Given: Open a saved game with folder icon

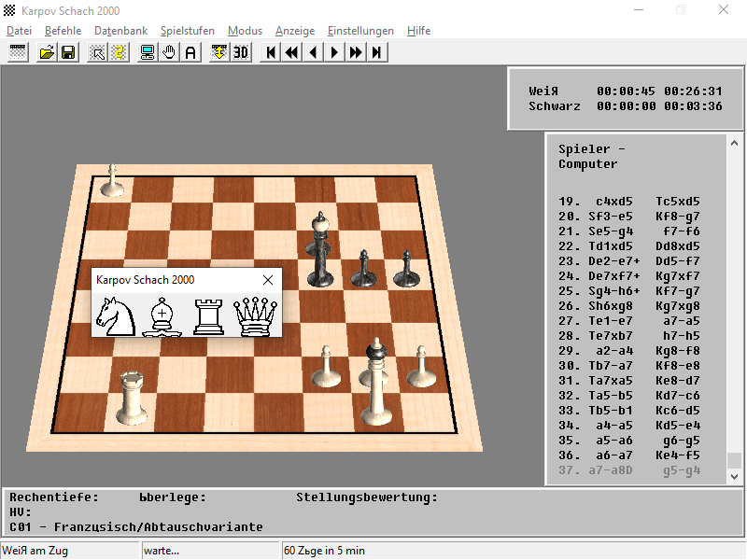Looking at the screenshot, I should coord(47,52).
